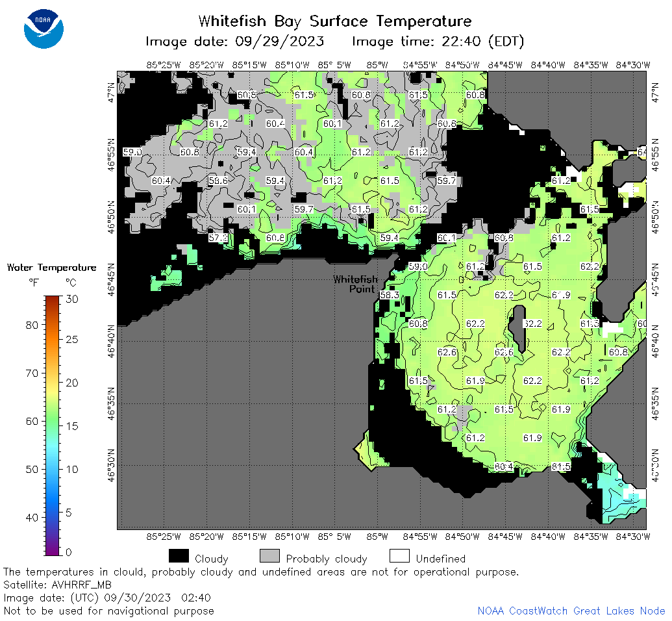Click the "Probably cloudy" legend label
This screenshot has width=672, height=621.
coord(327,559)
